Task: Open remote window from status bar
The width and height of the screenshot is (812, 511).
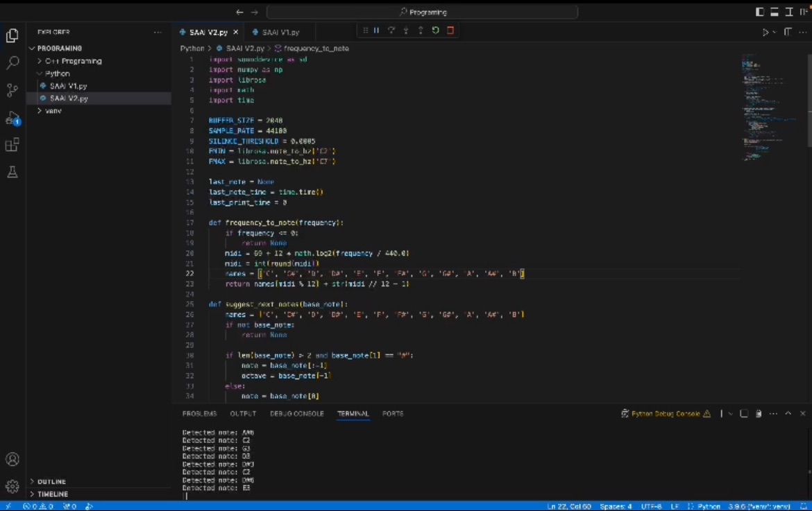Action: coord(8,506)
